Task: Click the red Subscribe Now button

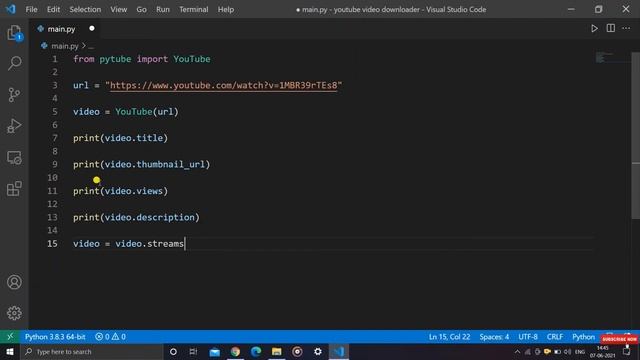Action: point(619,339)
